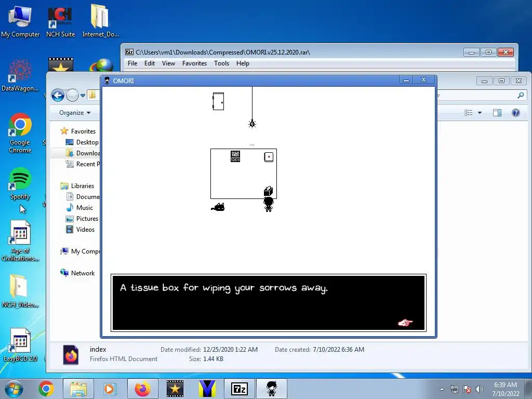Click the tissue box sprite in OMORI
This screenshot has width=532, height=399.
click(x=269, y=191)
